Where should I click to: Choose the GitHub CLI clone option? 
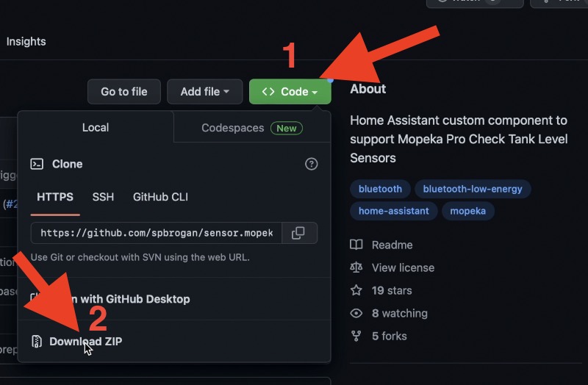point(160,197)
